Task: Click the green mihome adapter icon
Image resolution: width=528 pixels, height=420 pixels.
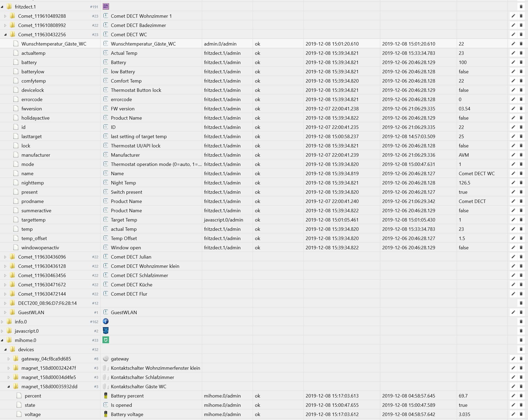Action: click(106, 340)
